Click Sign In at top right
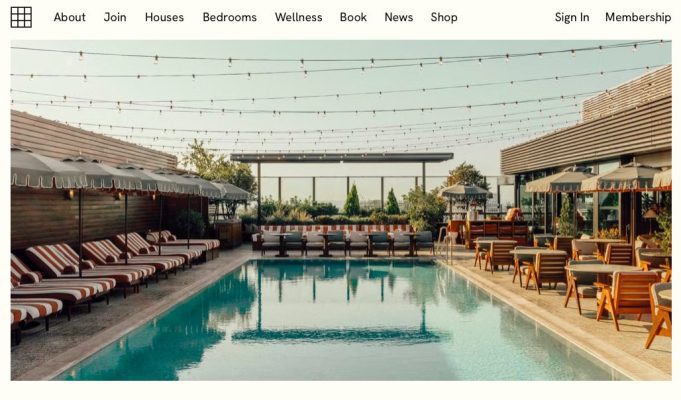The image size is (681, 400). (x=572, y=17)
